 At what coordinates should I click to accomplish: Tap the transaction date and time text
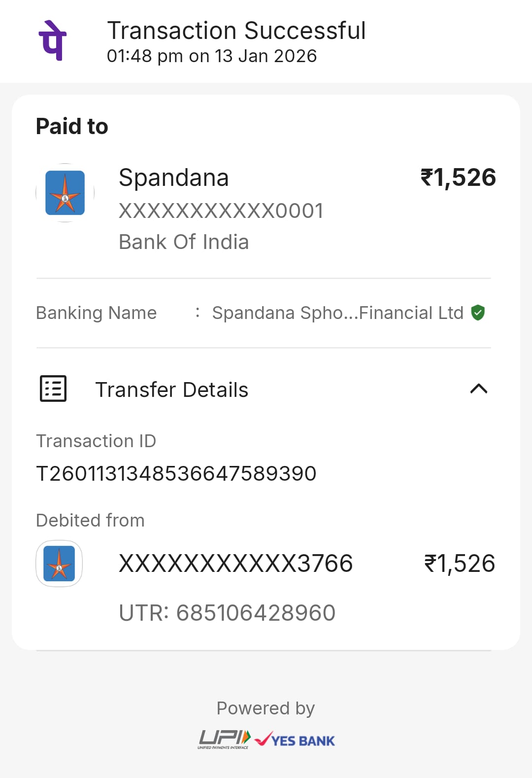[x=212, y=56]
